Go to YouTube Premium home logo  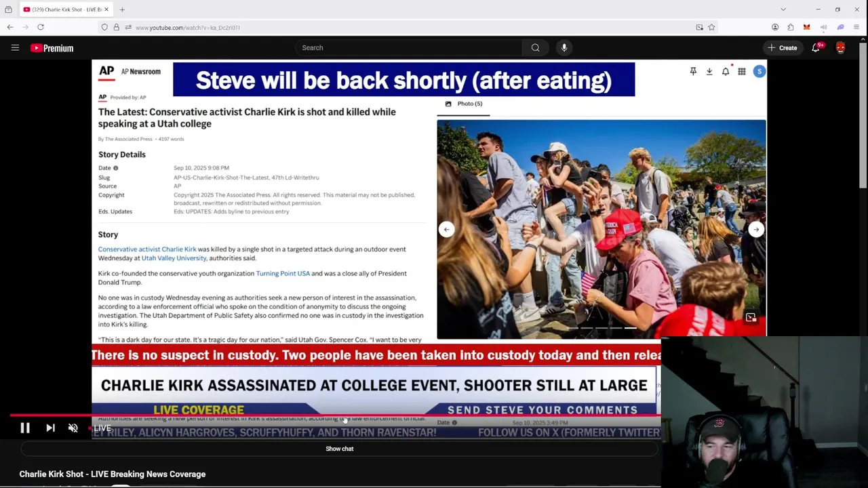(x=52, y=48)
